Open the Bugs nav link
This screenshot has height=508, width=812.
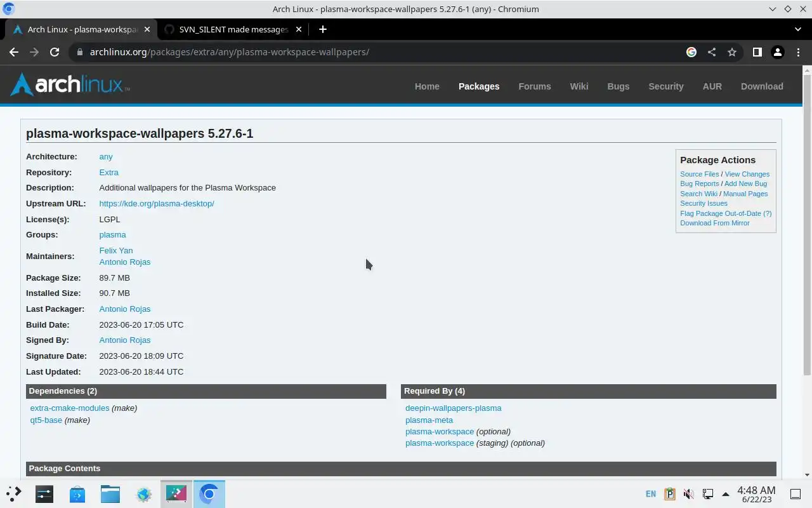[619, 86]
